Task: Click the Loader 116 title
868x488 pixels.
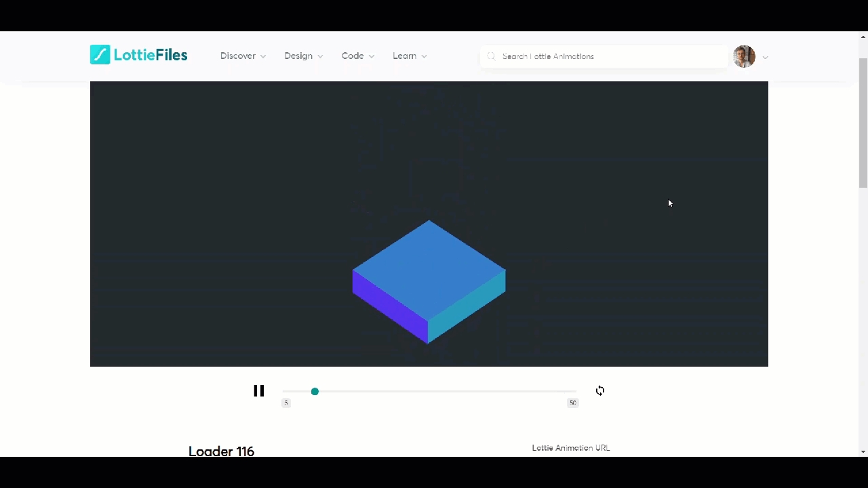Action: click(x=221, y=451)
